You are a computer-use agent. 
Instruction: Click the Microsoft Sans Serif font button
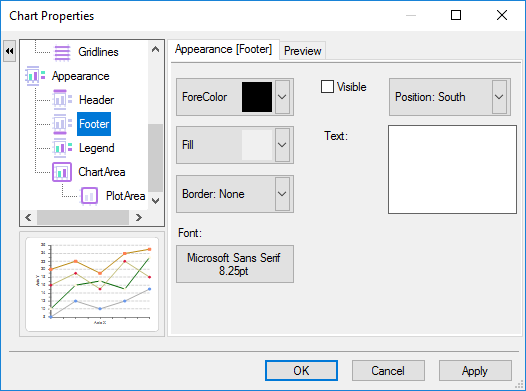point(235,264)
